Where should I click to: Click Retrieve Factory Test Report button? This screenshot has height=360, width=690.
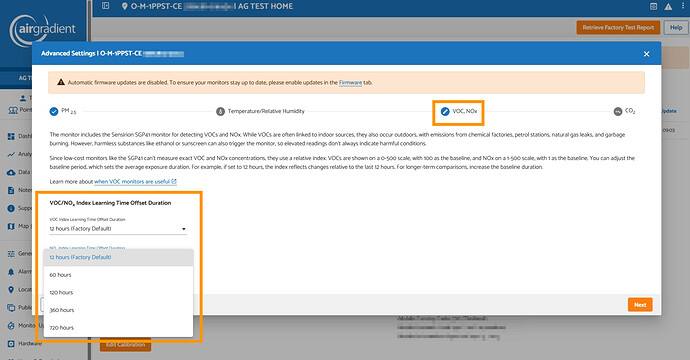618,27
